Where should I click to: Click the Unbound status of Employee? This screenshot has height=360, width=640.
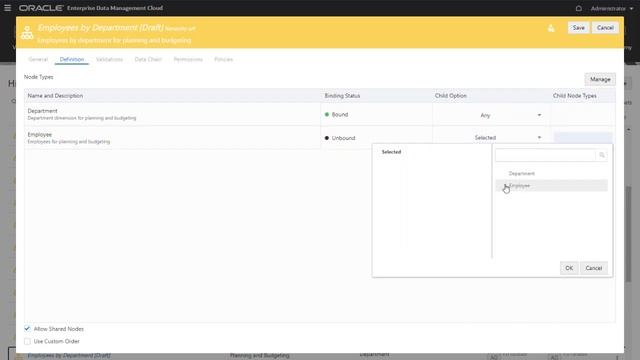click(x=340, y=138)
